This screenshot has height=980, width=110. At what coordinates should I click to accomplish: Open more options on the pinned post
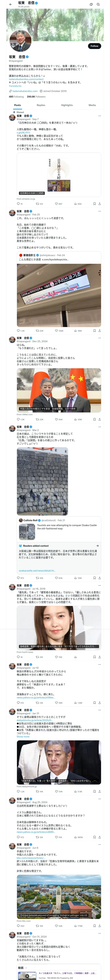coord(100,116)
